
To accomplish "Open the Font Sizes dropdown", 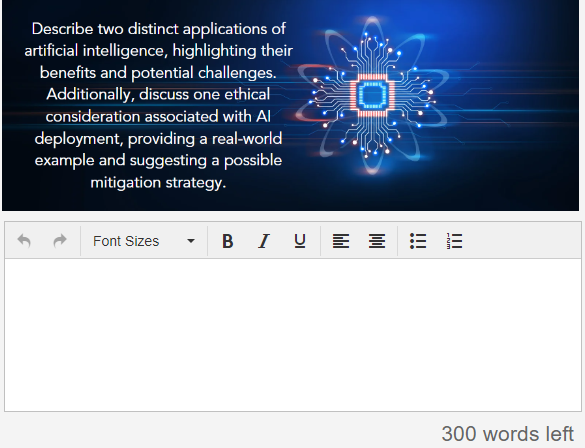I will click(144, 241).
